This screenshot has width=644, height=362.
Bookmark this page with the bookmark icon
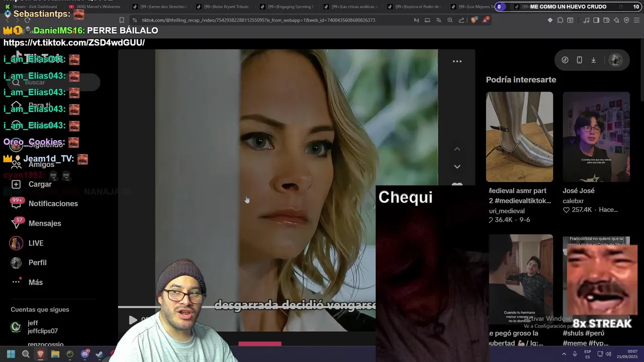pyautogui.click(x=121, y=20)
